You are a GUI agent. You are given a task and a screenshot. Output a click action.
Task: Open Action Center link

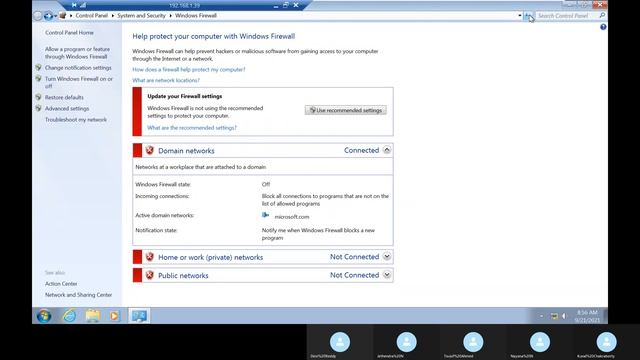coord(61,284)
